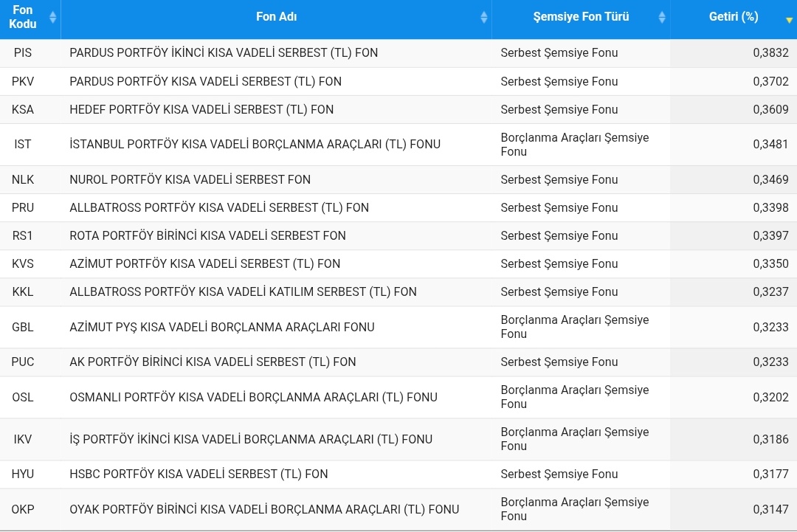Open HSBC PORTFÖY KISA VADELİ SERBEST fund
This screenshot has height=532, width=797.
point(199,474)
